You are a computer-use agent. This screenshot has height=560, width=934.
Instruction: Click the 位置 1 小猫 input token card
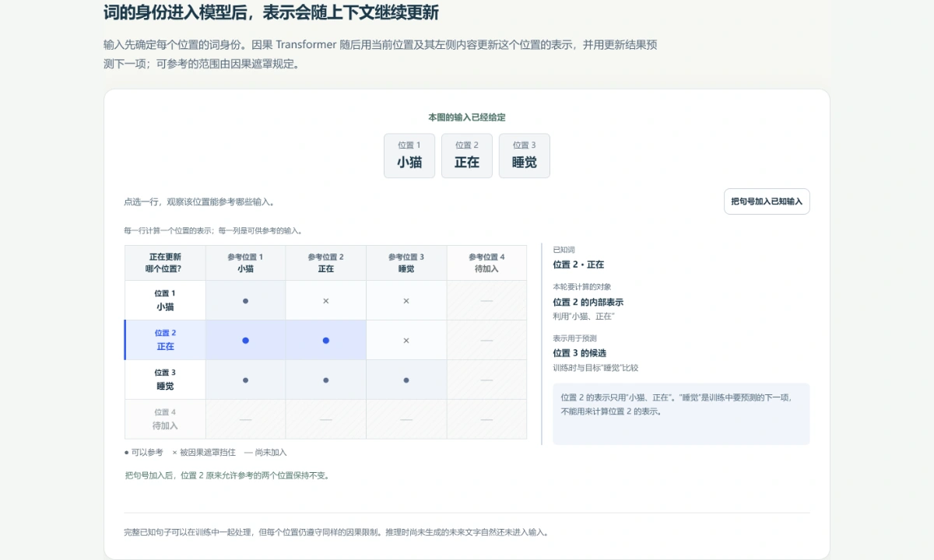[x=409, y=156]
